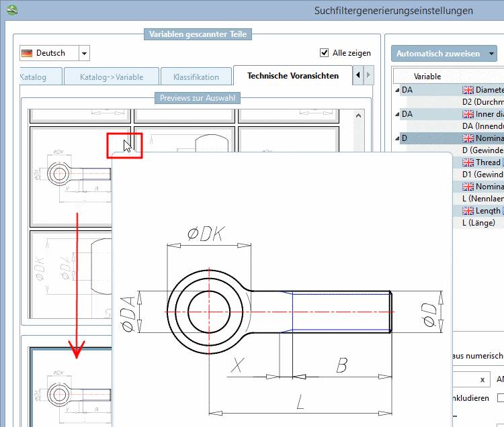Screen dimensions: 504x427
Task: Select the L (Nennlaen row
Action: [x=482, y=199]
